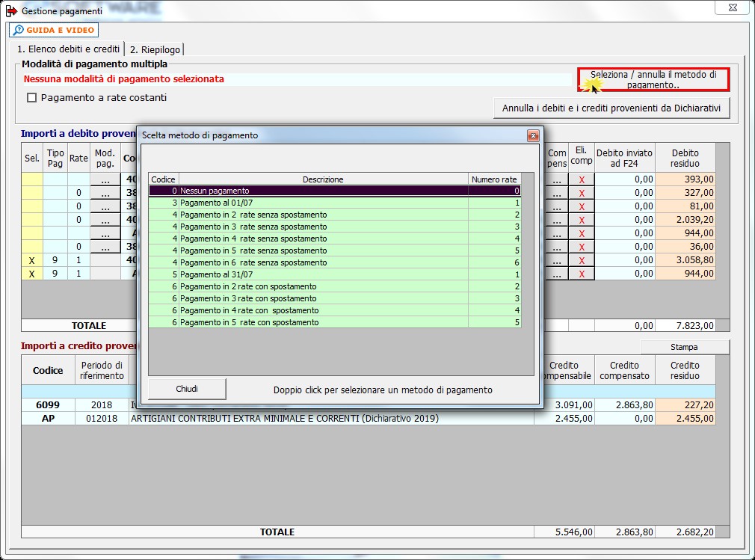The height and width of the screenshot is (560, 755).
Task: Close the Scelta metodo di pagamento dialog
Action: (532, 136)
